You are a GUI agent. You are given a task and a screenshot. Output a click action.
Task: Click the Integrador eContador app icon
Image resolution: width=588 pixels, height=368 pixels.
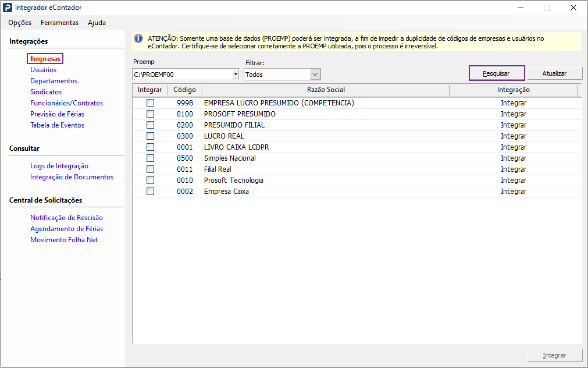[x=7, y=8]
